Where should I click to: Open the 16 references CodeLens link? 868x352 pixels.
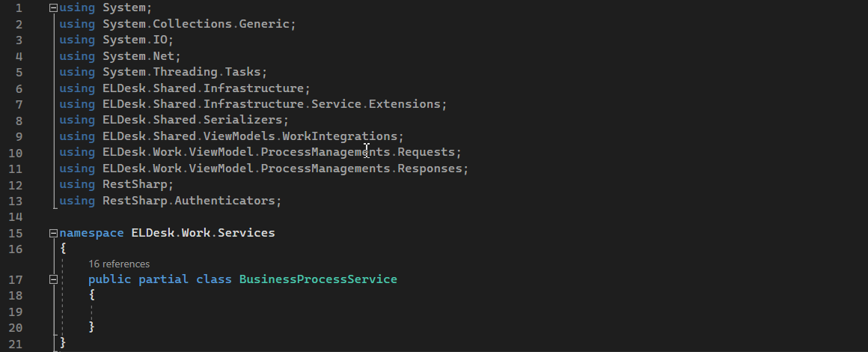click(x=119, y=264)
